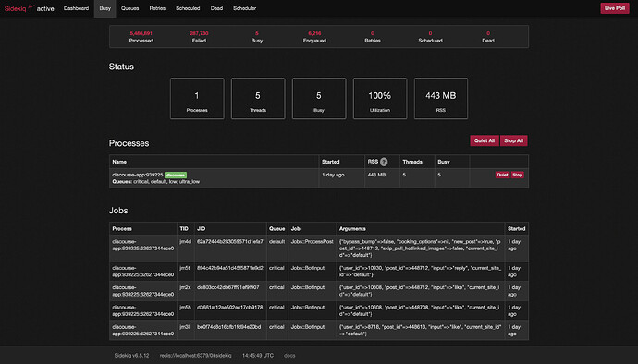Click the 443 MB RSS status card

pos(441,99)
